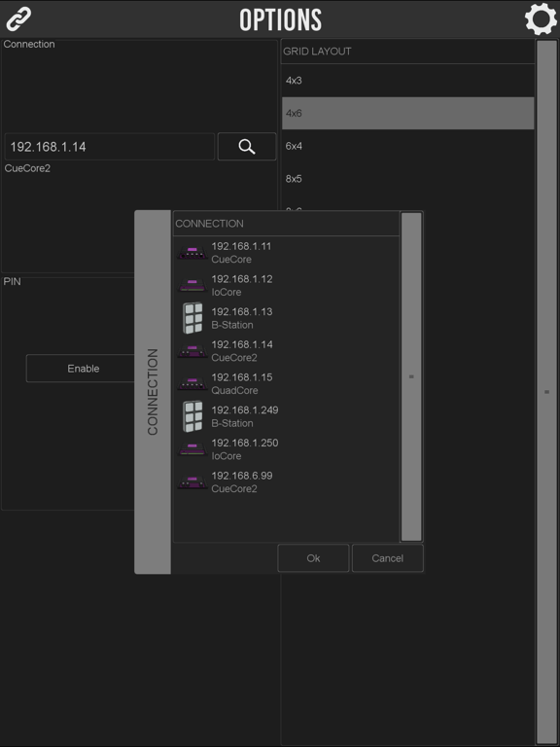Choose the 6x4 grid layout
Screen dimensions: 560x747
click(x=408, y=146)
